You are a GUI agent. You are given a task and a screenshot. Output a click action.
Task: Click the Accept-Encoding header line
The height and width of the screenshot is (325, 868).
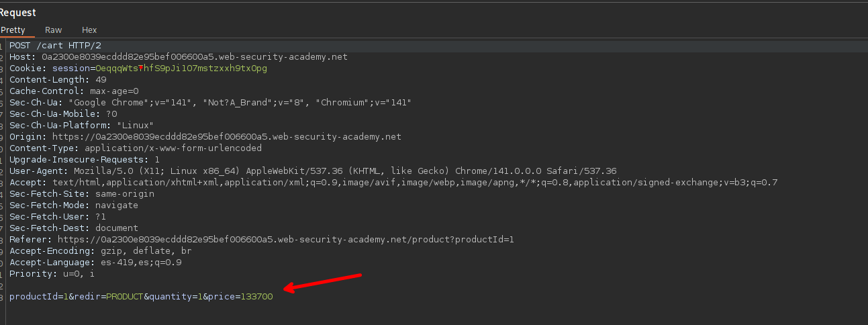coord(101,251)
